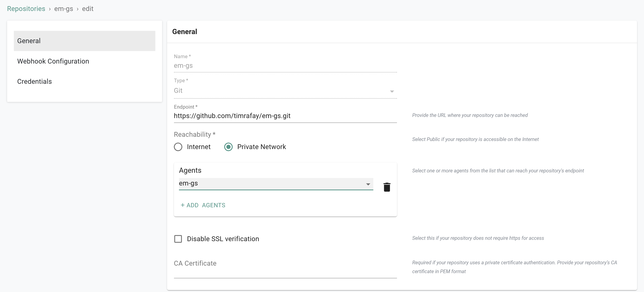Click the edit breadcrumb item
The width and height of the screenshot is (644, 292).
(87, 8)
